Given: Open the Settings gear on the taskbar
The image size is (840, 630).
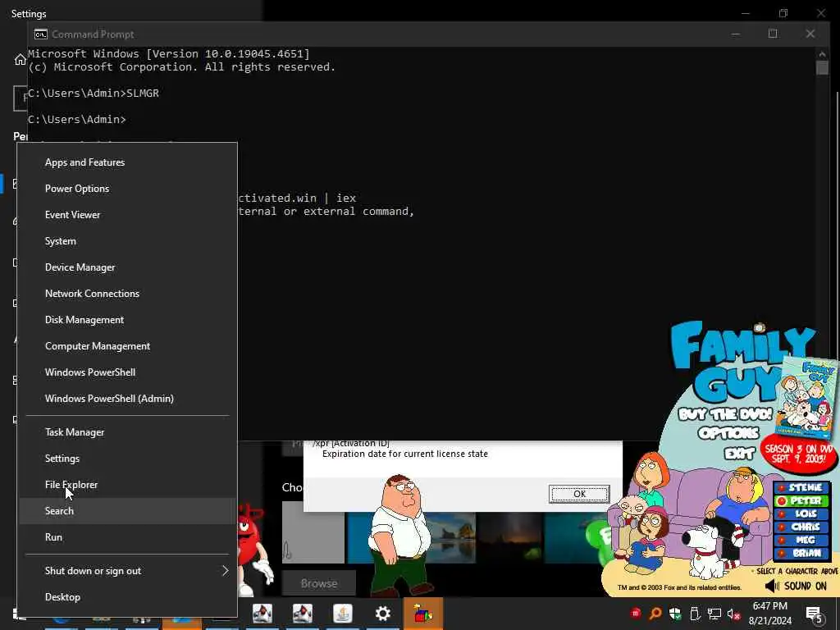Looking at the screenshot, I should click(x=382, y=614).
